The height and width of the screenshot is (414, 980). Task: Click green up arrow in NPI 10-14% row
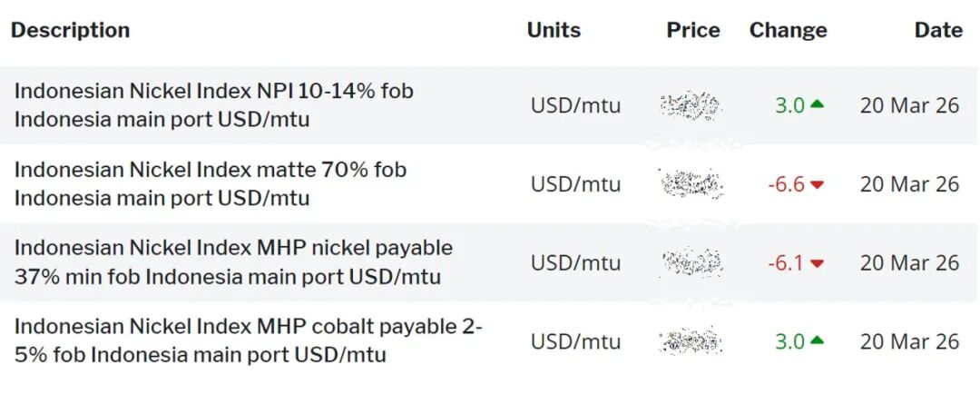[x=817, y=104]
